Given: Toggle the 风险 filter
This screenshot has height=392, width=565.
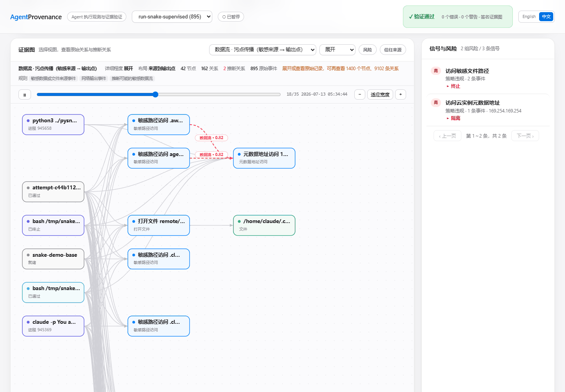Looking at the screenshot, I should (x=368, y=50).
